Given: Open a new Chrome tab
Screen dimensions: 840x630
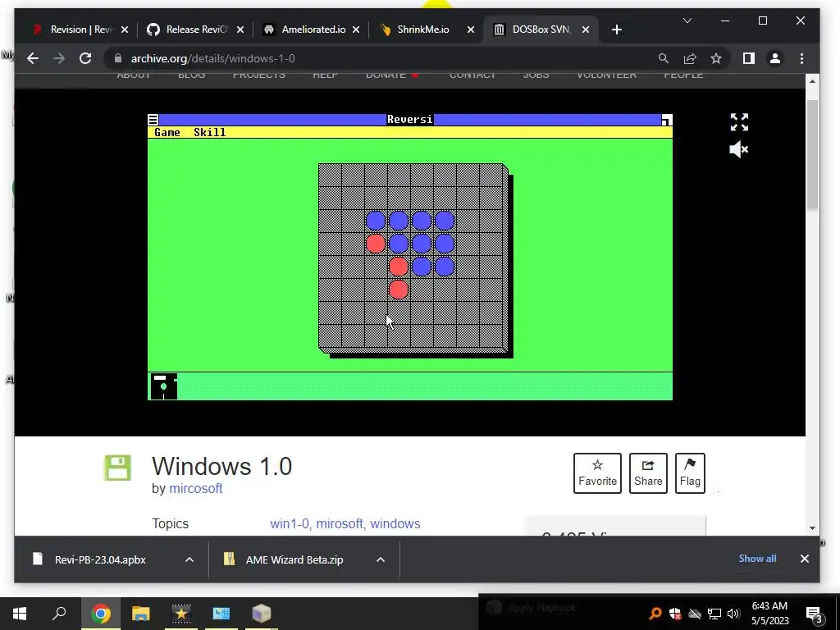Looking at the screenshot, I should (617, 30).
